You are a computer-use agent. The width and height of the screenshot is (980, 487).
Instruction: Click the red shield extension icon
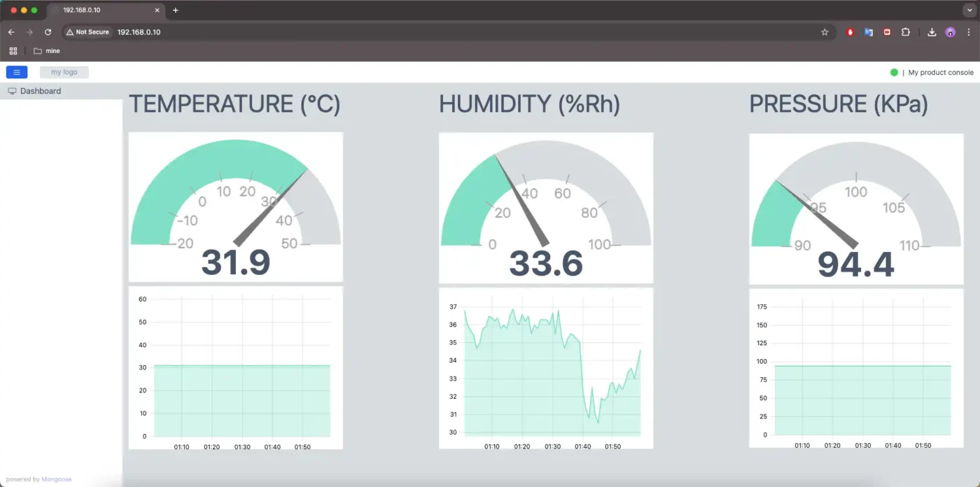[850, 32]
